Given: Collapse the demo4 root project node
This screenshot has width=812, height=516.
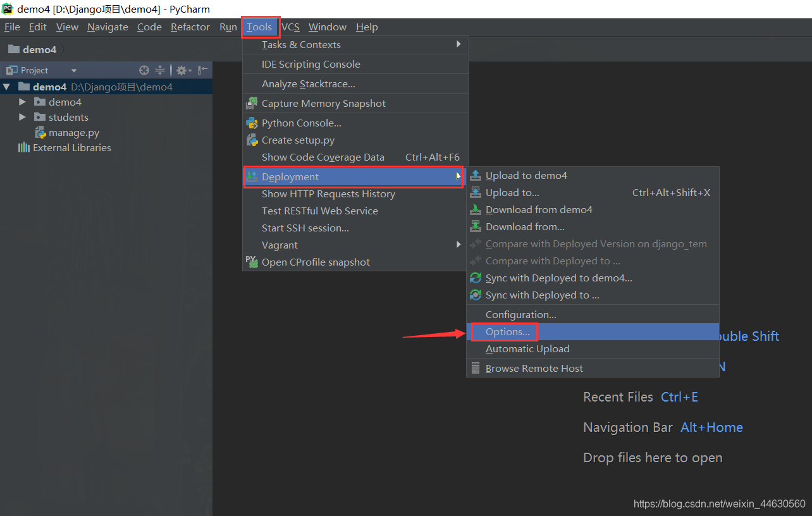Looking at the screenshot, I should (7, 87).
